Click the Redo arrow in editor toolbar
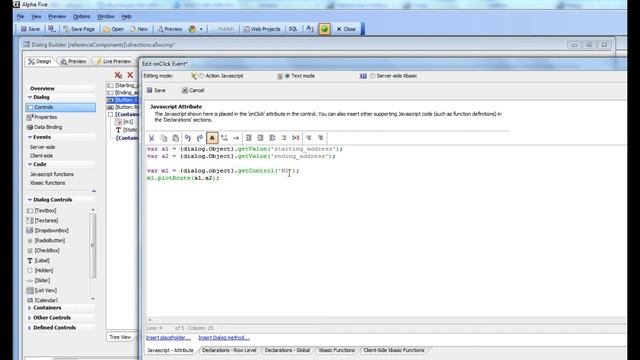Viewport: 640px width, 360px height. point(200,138)
